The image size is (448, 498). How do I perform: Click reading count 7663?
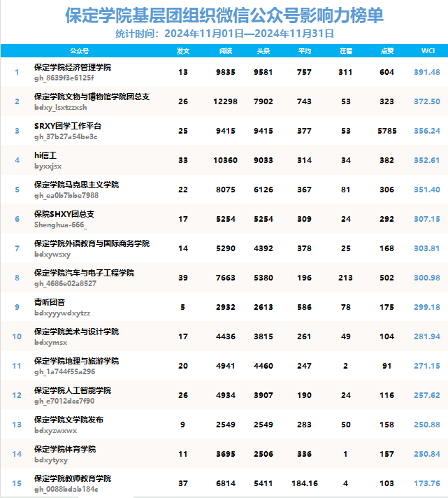(x=226, y=278)
